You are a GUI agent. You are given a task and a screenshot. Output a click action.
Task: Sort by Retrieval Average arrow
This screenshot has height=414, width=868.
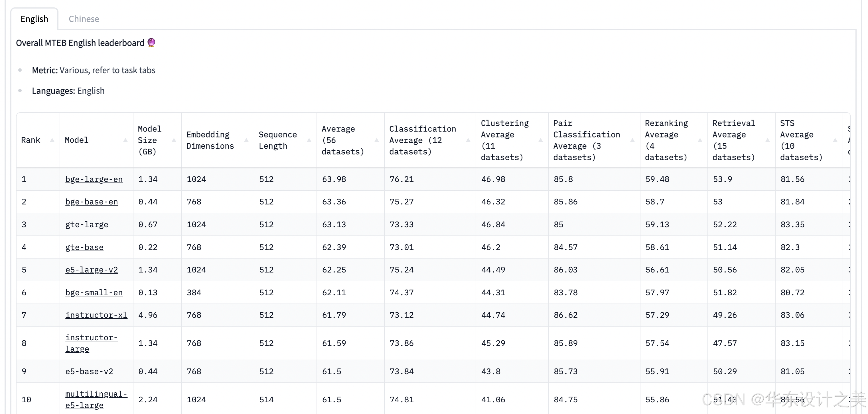point(768,140)
